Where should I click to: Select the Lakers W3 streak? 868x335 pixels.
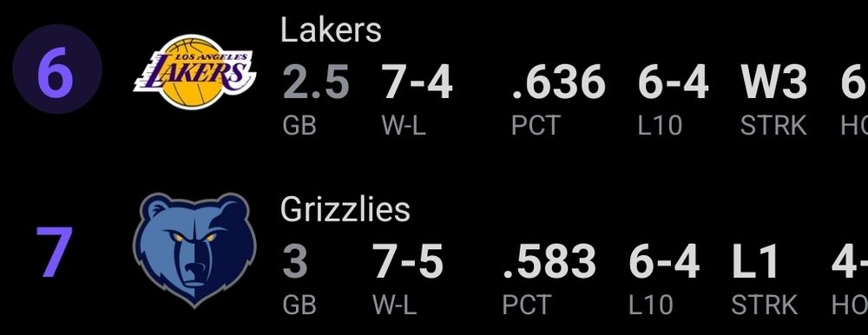click(774, 82)
